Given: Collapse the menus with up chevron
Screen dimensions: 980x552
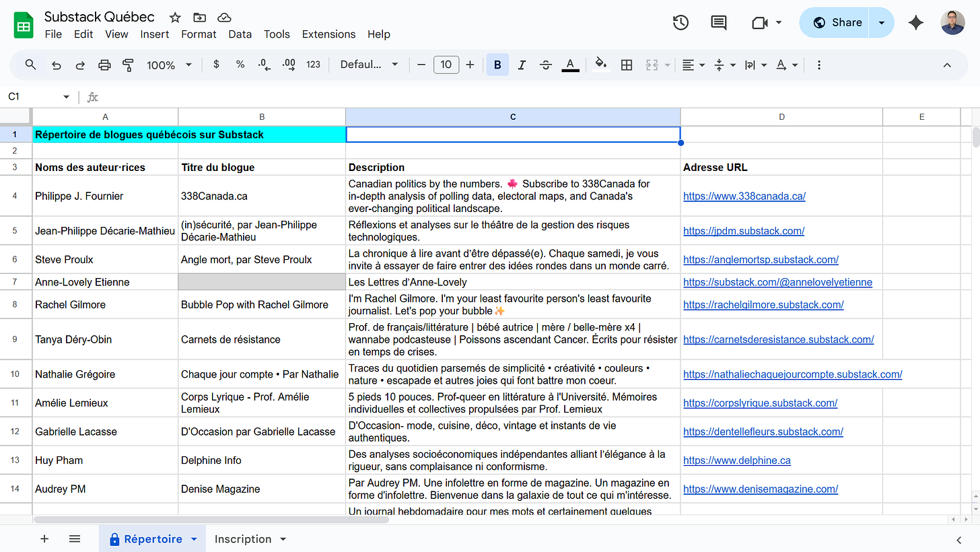Looking at the screenshot, I should point(947,65).
